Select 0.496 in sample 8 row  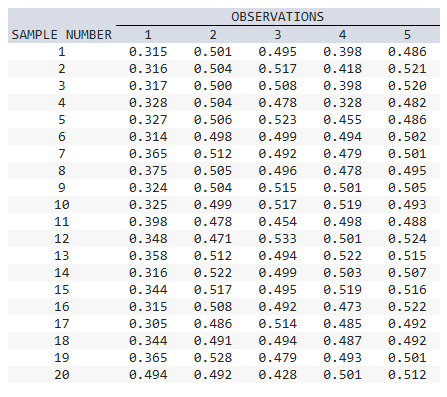pyautogui.click(x=277, y=171)
